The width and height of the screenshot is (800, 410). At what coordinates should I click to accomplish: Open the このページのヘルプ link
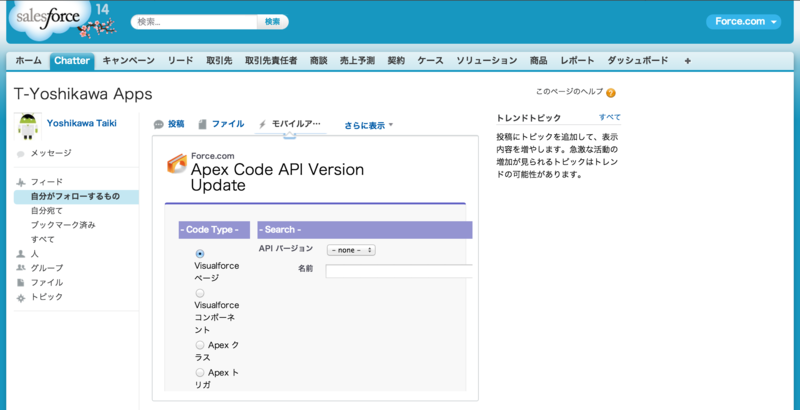coord(569,92)
